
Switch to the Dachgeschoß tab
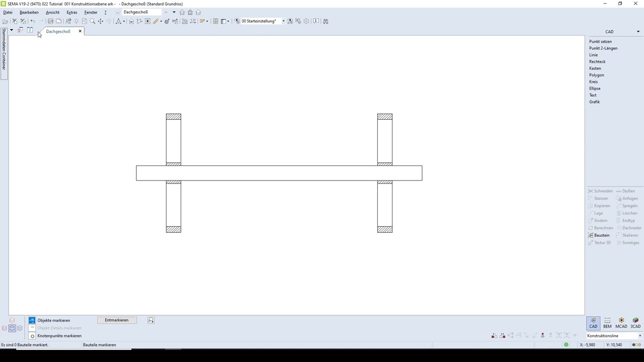pos(58,31)
